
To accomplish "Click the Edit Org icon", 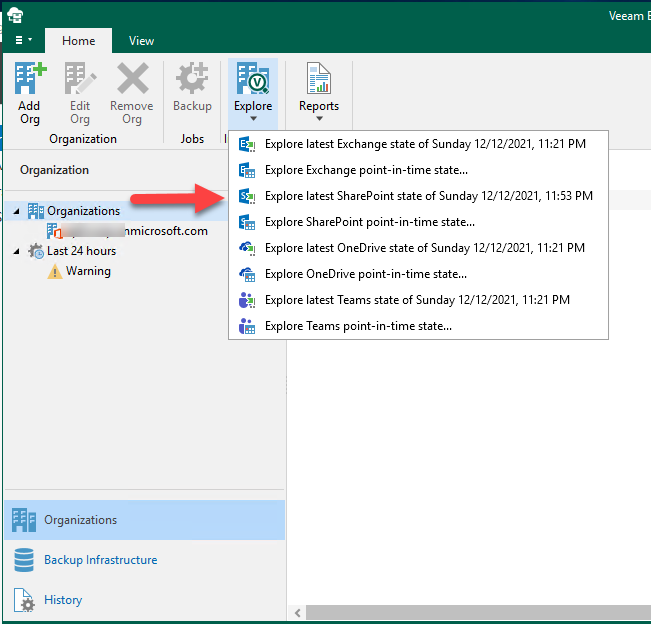I will point(80,78).
